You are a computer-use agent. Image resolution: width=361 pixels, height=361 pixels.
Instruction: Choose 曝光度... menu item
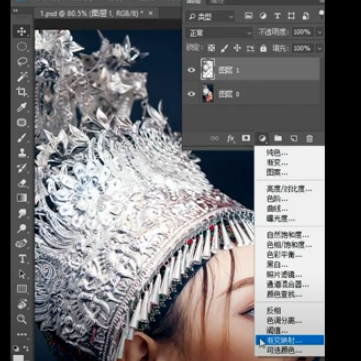point(281,219)
